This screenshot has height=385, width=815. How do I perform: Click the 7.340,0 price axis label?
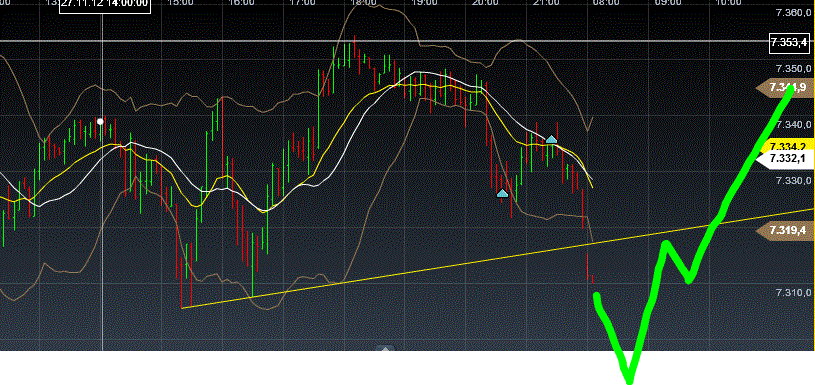(794, 125)
